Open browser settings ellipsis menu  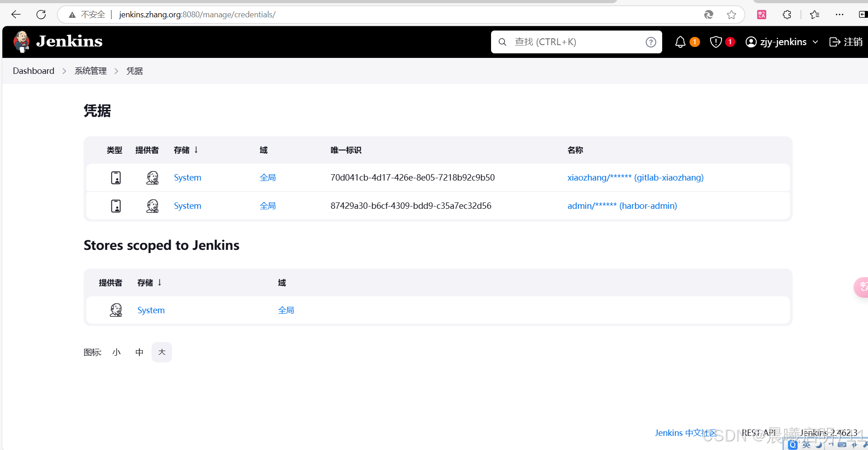pos(840,15)
